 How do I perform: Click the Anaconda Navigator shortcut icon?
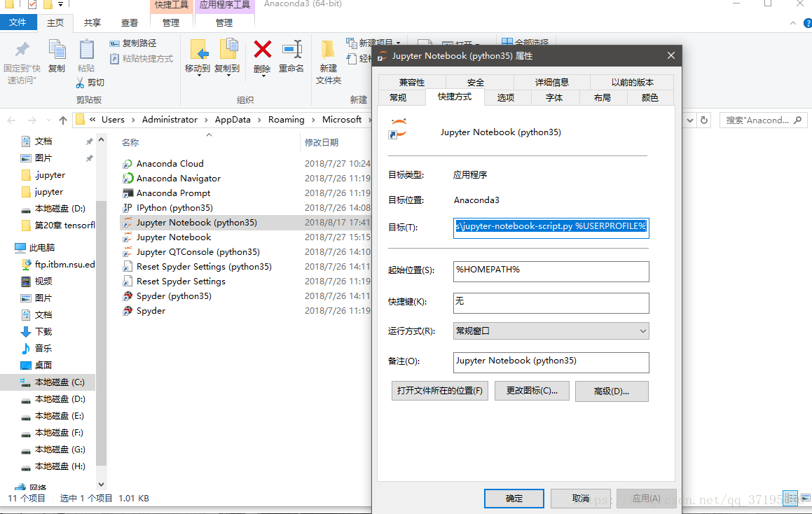coord(128,179)
